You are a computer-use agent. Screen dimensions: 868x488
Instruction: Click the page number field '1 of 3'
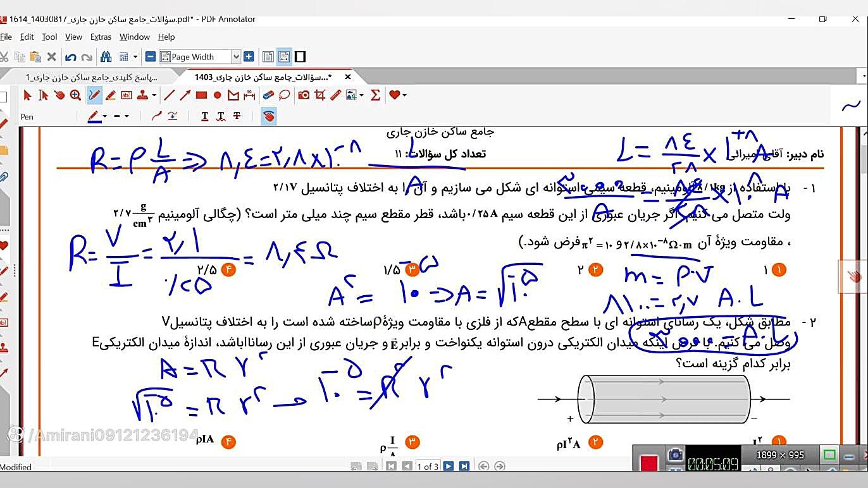pos(428,467)
